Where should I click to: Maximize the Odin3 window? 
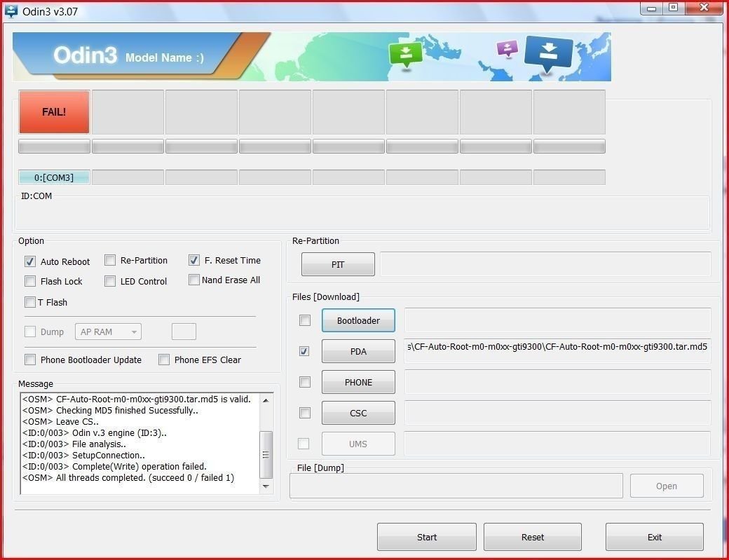click(673, 8)
